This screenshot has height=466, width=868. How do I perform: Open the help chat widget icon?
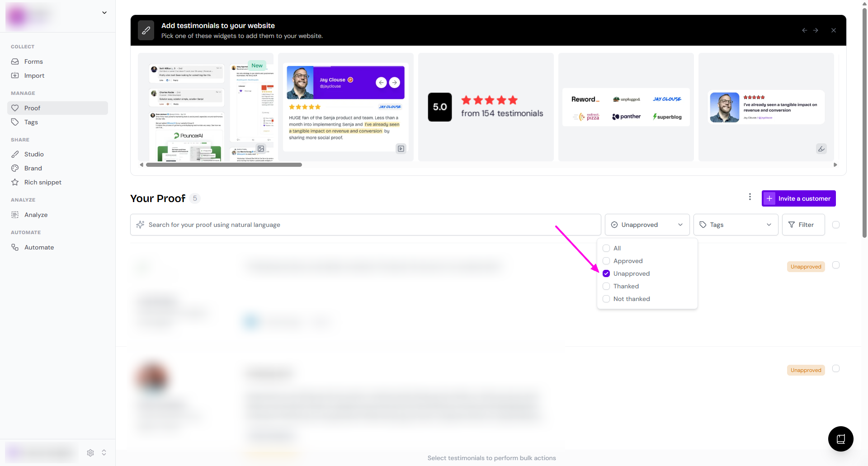(x=840, y=439)
